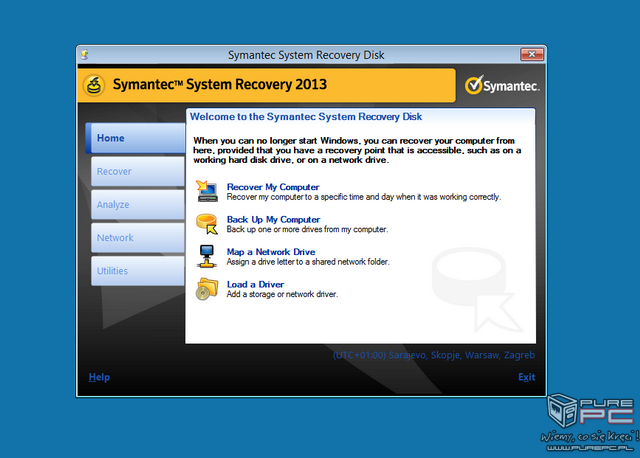
Task: Click the Load a Driver folder icon
Action: pos(207,289)
